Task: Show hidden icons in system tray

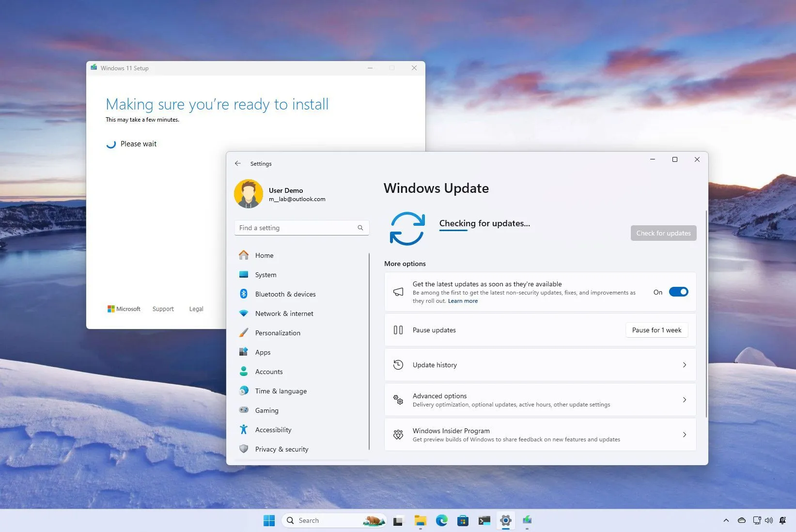Action: click(726, 520)
